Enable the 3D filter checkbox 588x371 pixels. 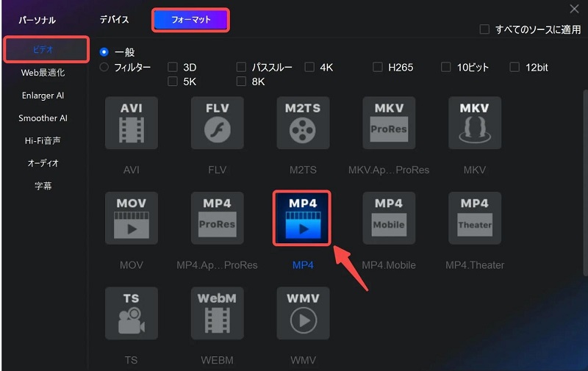click(x=173, y=67)
